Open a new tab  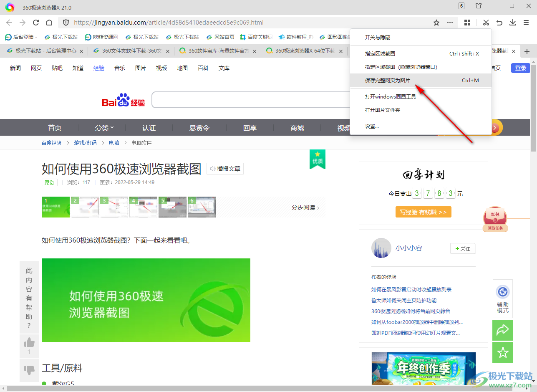click(527, 51)
